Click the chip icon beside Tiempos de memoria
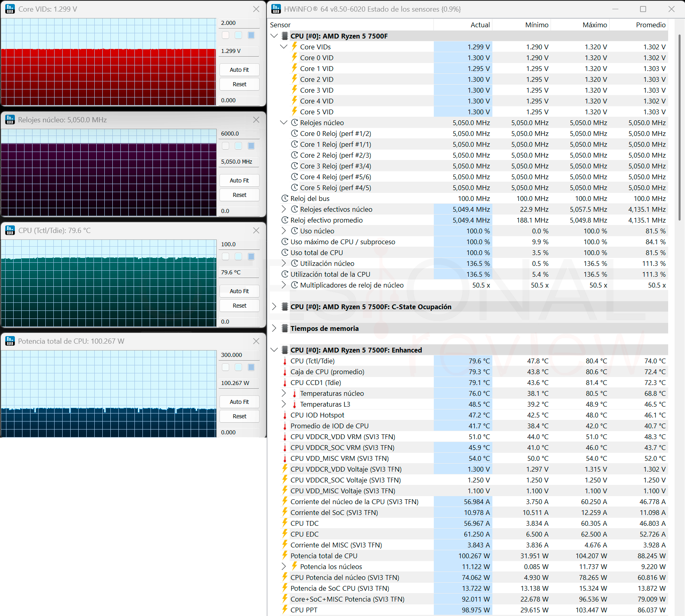This screenshot has height=616, width=685. point(285,328)
